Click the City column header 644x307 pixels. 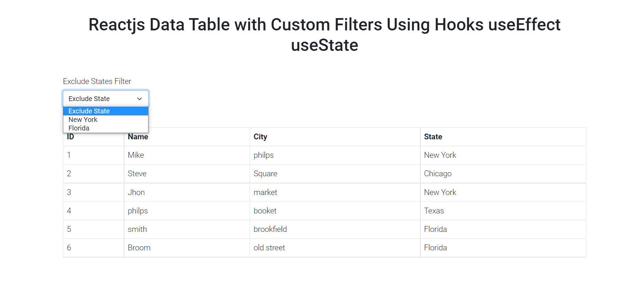click(260, 137)
